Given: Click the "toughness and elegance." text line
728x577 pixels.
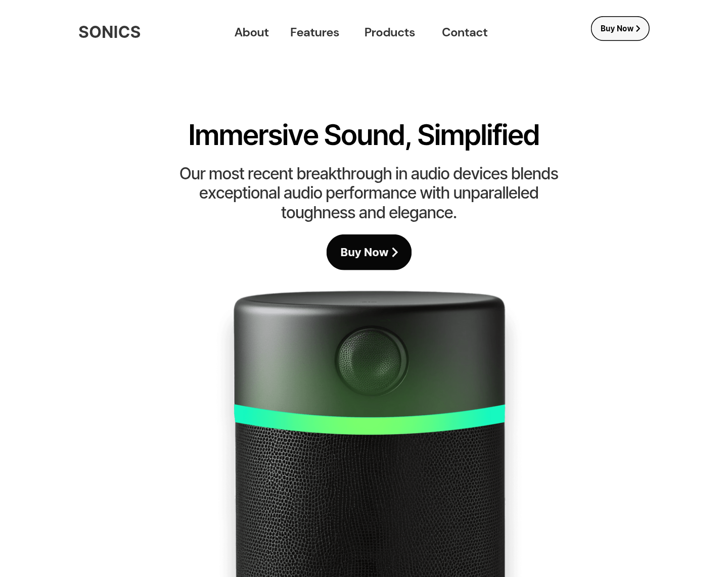Looking at the screenshot, I should 369,213.
